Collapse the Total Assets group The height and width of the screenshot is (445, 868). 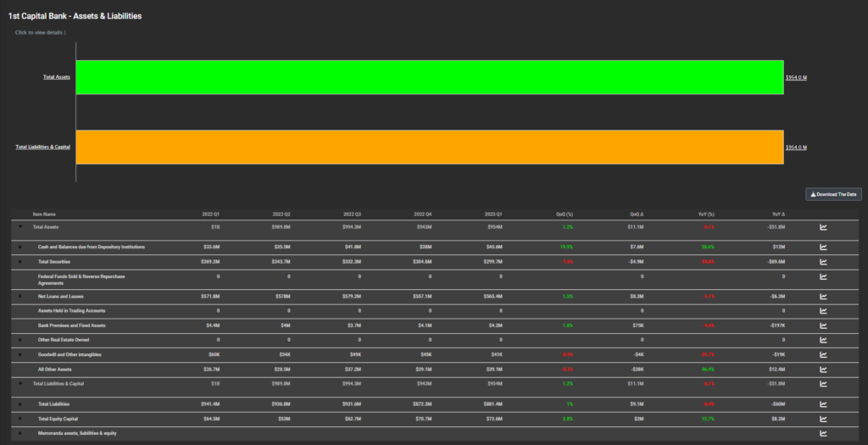20,227
